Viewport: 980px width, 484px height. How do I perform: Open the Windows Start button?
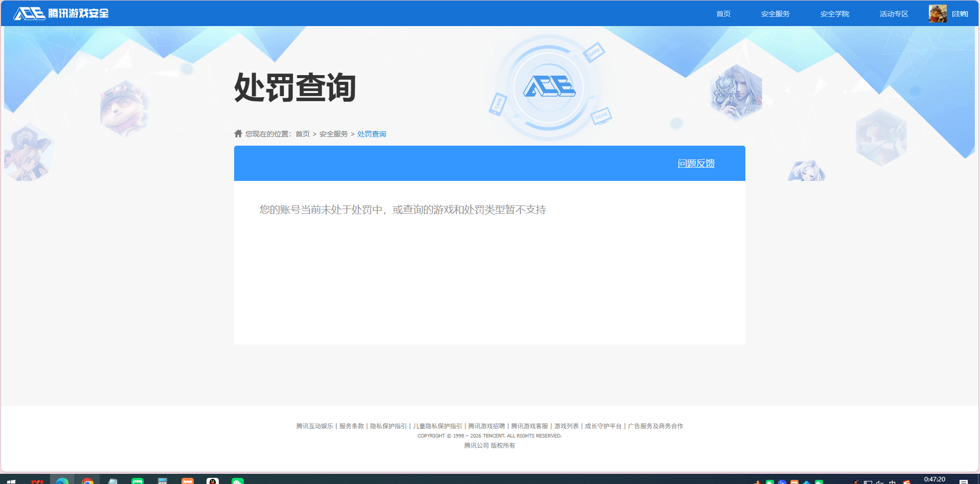pyautogui.click(x=11, y=481)
